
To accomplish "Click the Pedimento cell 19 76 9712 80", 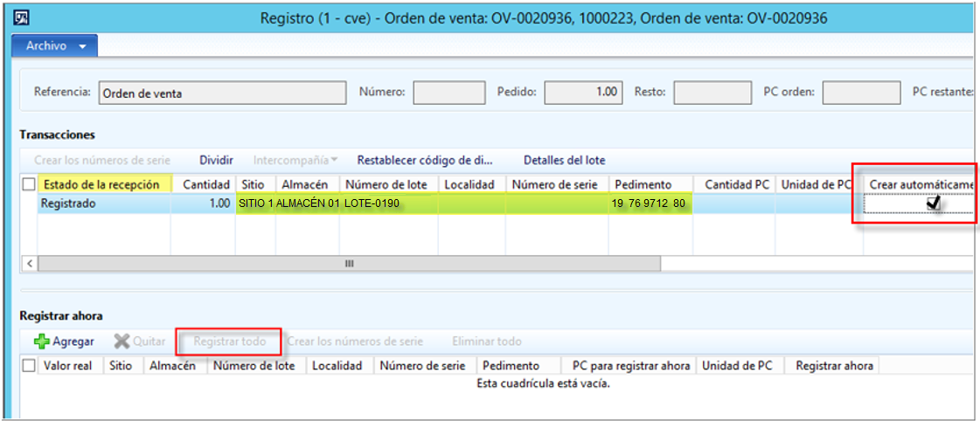I will [x=650, y=203].
